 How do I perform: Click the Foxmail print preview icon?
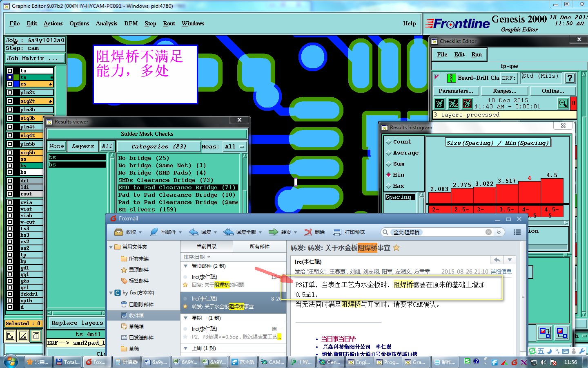(x=337, y=232)
